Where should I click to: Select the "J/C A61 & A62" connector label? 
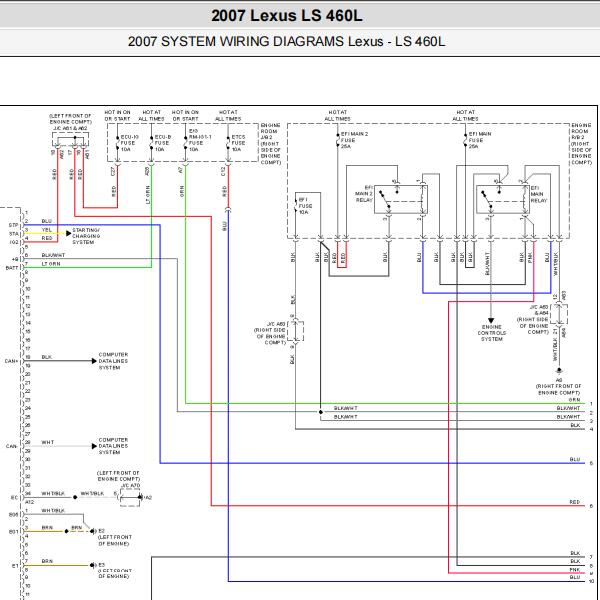70,129
